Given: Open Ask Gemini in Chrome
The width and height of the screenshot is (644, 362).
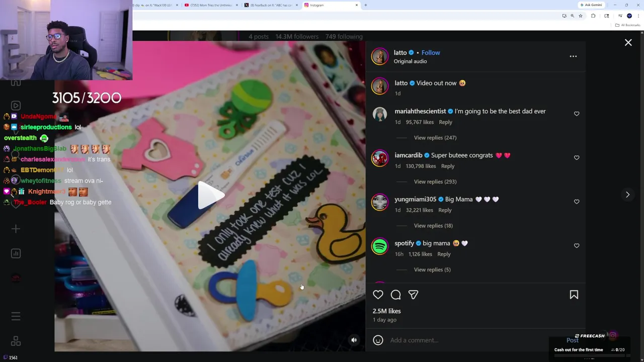Looking at the screenshot, I should pos(591,5).
